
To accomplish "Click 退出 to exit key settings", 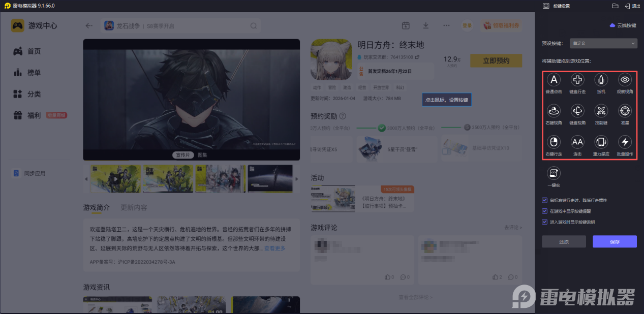I will click(633, 6).
